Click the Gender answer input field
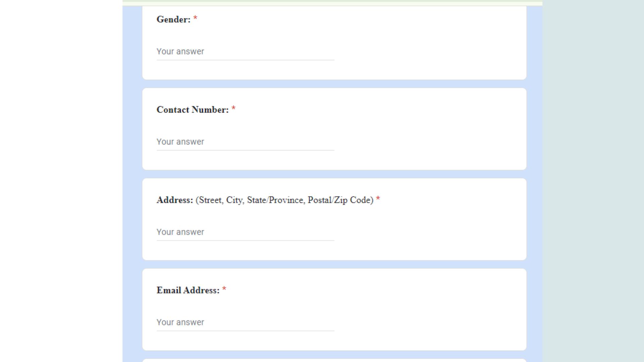Screen dimensions: 644x362 coord(245,52)
